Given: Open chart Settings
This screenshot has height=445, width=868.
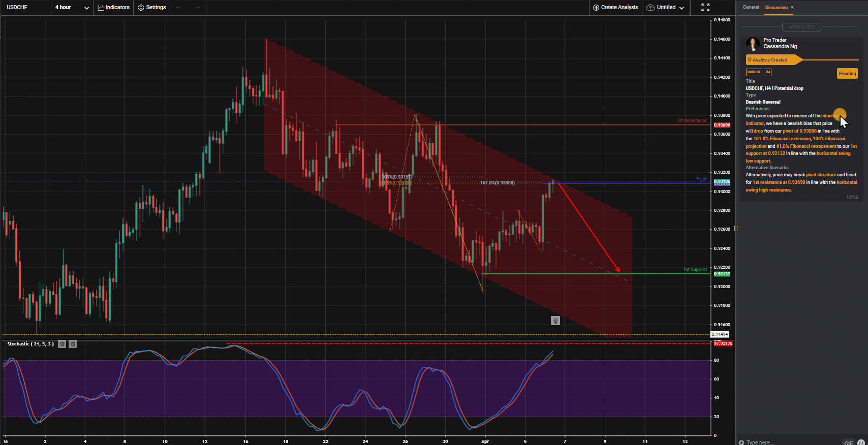Looking at the screenshot, I should click(x=152, y=7).
